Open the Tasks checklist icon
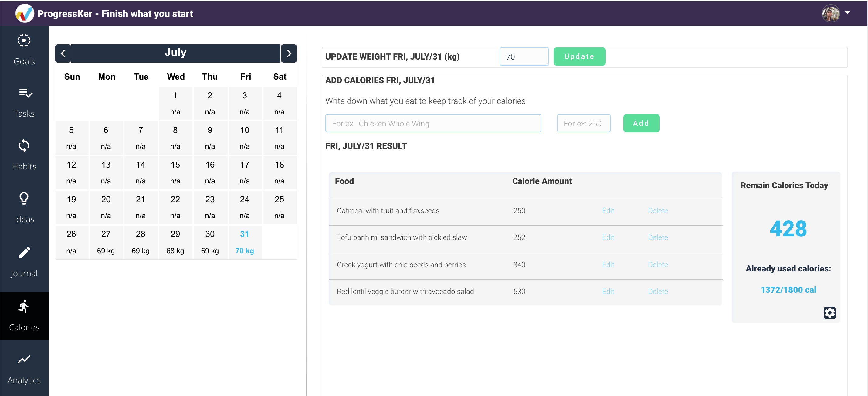The width and height of the screenshot is (868, 396). pyautogui.click(x=25, y=93)
